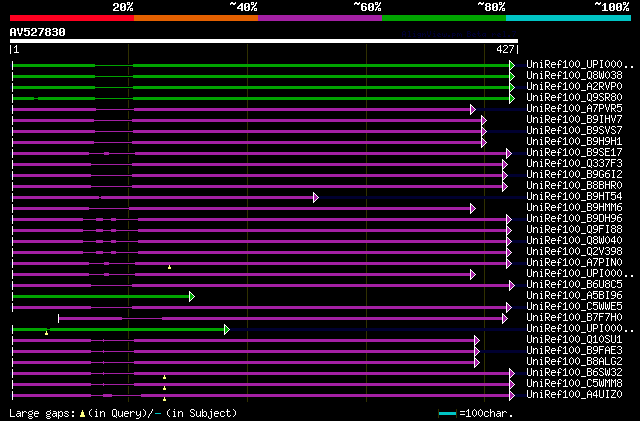The width and height of the screenshot is (640, 421).
Task: Click the yellow gap marker under the A4UIZ0 row
Action: coord(164,399)
